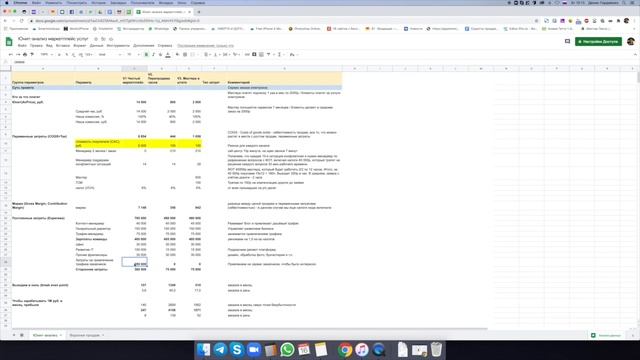Open the font family dropdown
Screen dimensions: 640x360
[109, 54]
